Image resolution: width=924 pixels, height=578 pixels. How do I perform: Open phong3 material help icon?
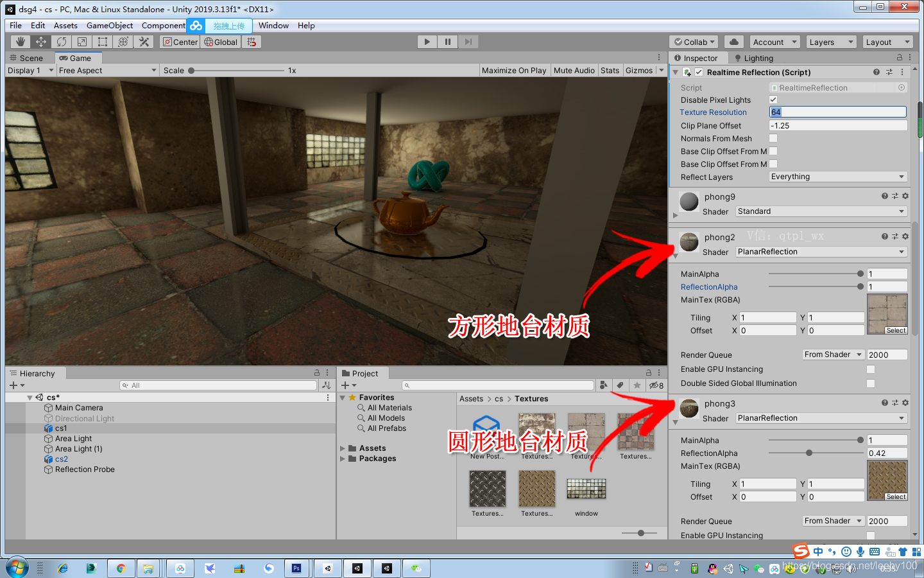pos(885,403)
